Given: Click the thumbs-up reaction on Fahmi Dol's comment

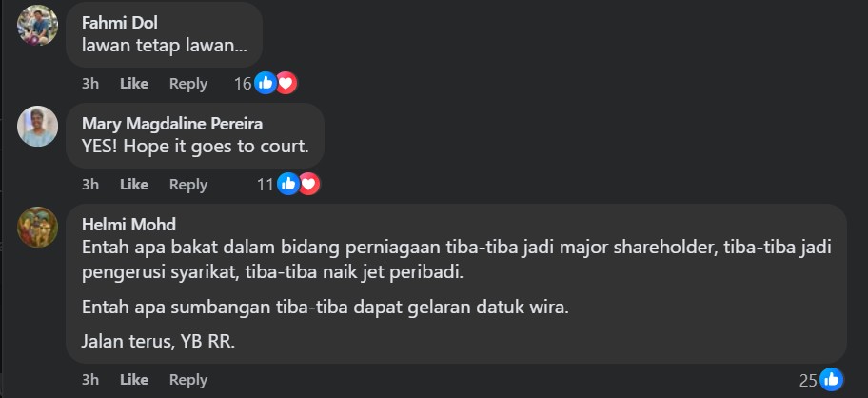Looking at the screenshot, I should tap(266, 83).
